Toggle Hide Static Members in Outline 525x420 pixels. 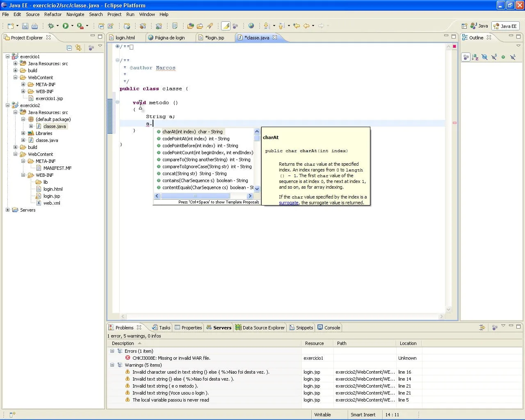pos(494,57)
